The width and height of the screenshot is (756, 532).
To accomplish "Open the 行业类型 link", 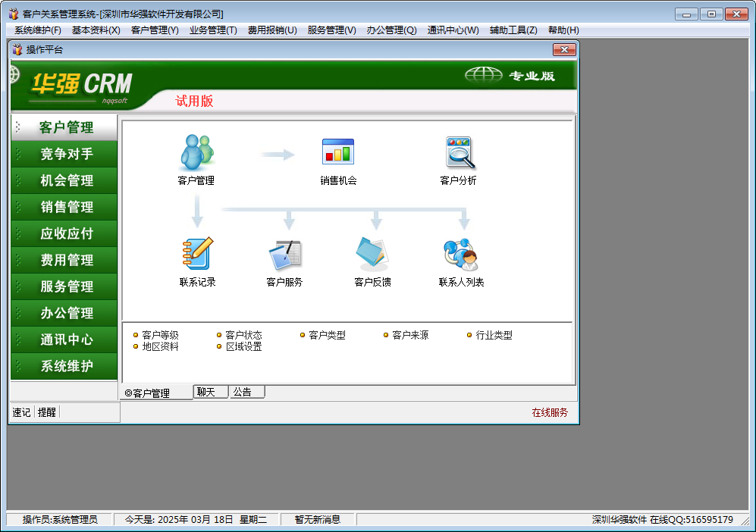I will click(494, 335).
